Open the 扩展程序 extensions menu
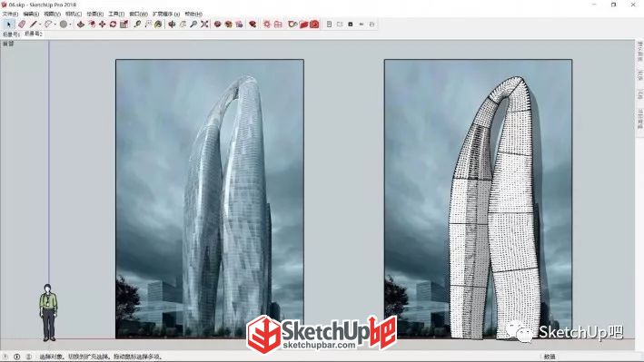 (x=166, y=14)
